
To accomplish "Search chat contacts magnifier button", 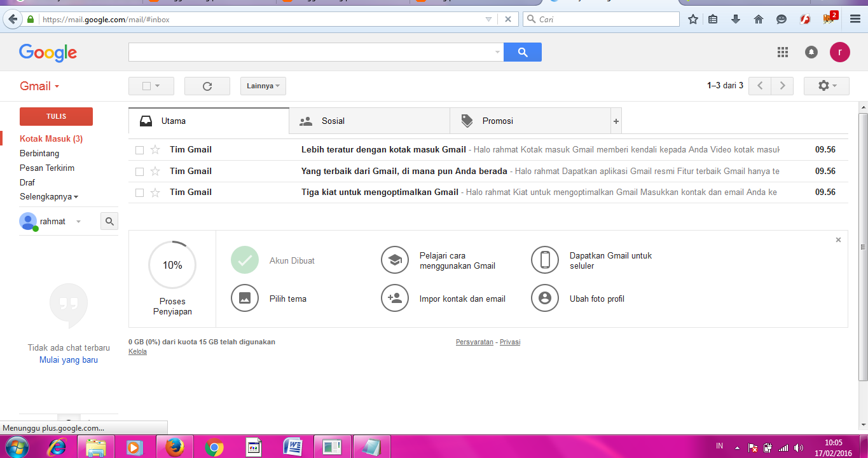I will [109, 221].
